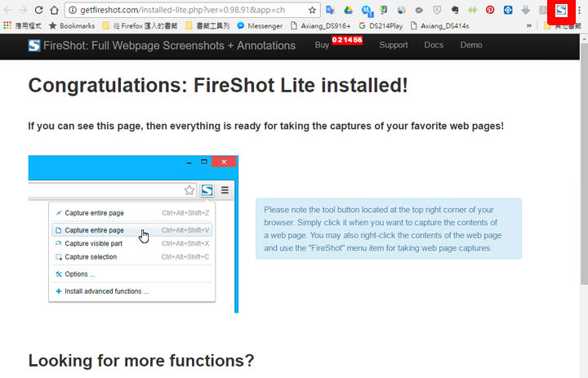Click Capture visible part in the demo image
The image size is (588, 378).
132,243
